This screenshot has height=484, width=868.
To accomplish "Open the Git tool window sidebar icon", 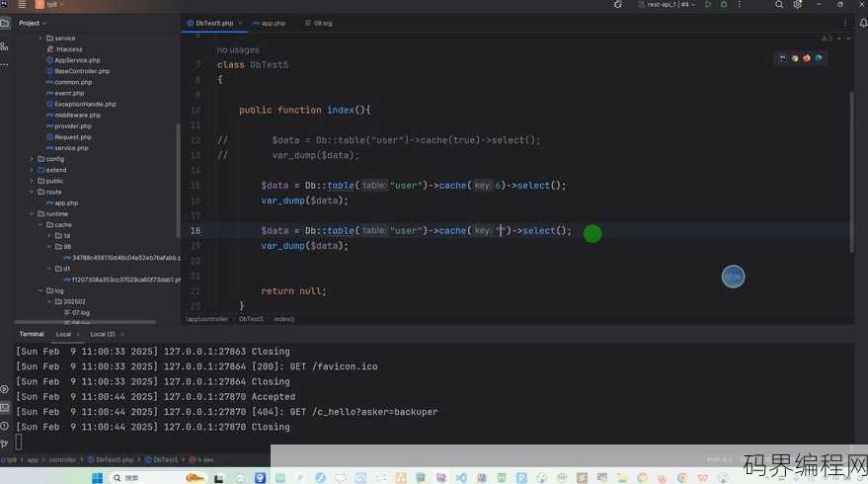I will pyautogui.click(x=4, y=444).
